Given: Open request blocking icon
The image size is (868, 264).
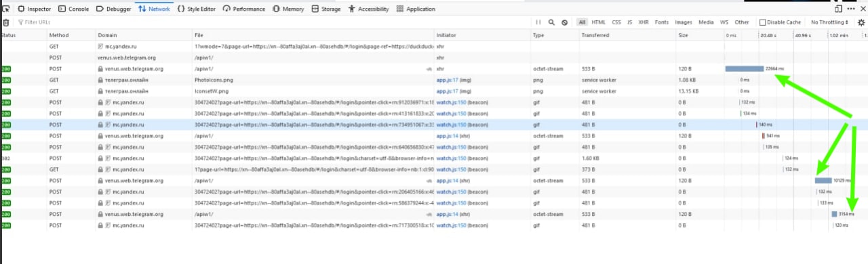Looking at the screenshot, I should [564, 22].
